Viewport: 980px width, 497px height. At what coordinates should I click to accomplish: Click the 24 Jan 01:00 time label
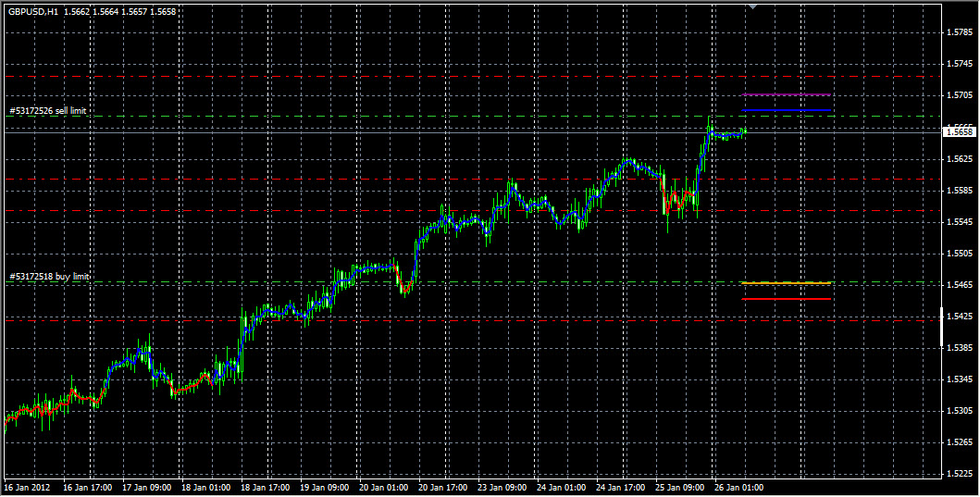(x=561, y=488)
